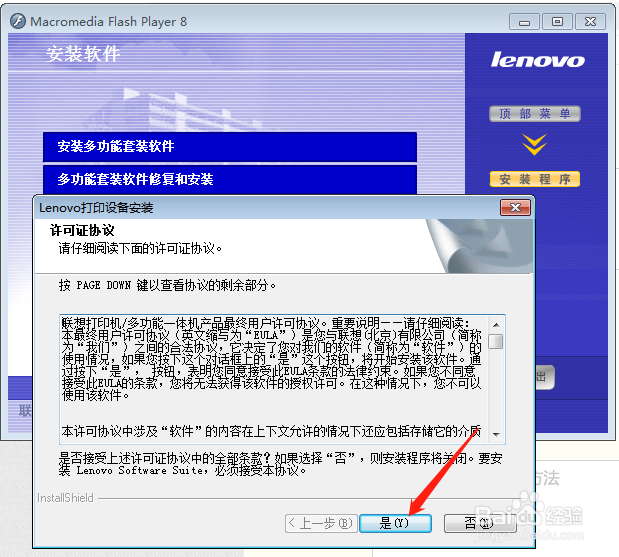Click the text 请仔细阅读下面的许可证协议。
619x557 pixels.
(140, 249)
